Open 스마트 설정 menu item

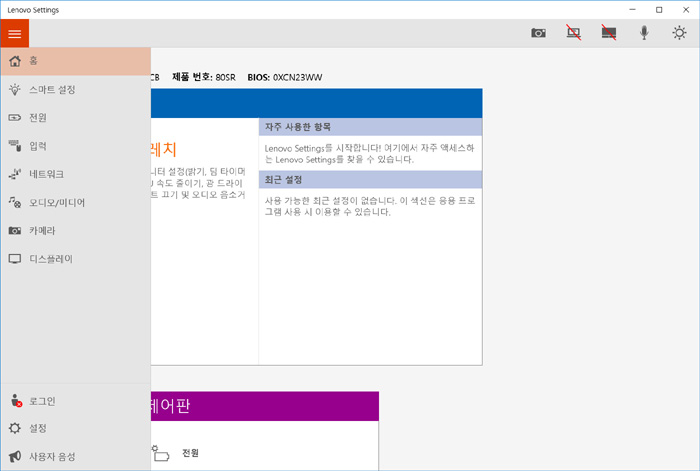pos(75,90)
